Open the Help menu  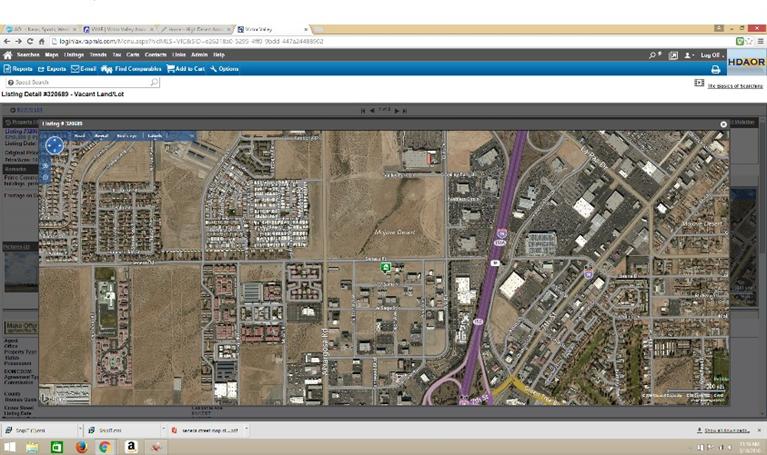(219, 55)
